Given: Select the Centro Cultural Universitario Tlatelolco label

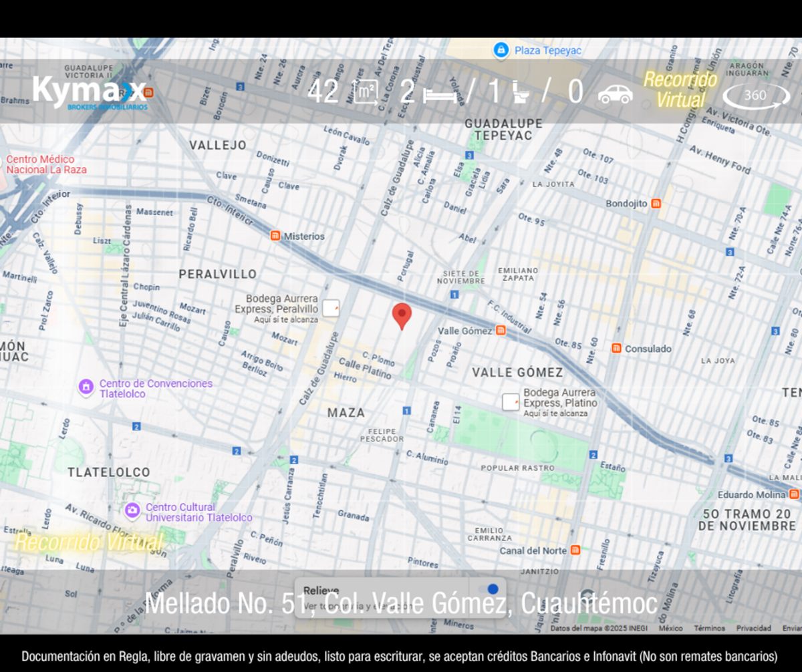Looking at the screenshot, I should pyautogui.click(x=199, y=512).
